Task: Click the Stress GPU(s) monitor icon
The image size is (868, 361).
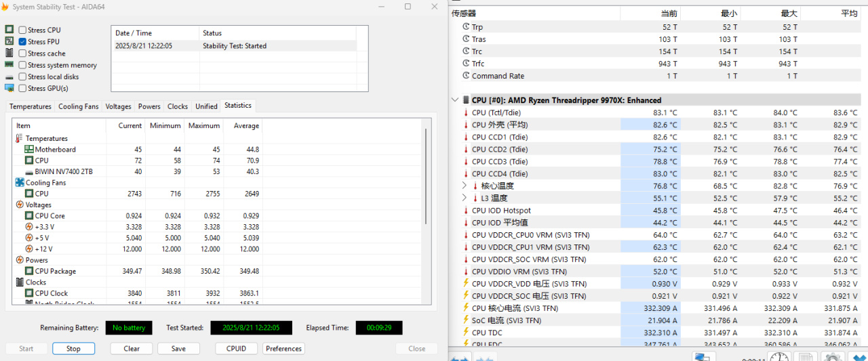Action: [x=9, y=88]
